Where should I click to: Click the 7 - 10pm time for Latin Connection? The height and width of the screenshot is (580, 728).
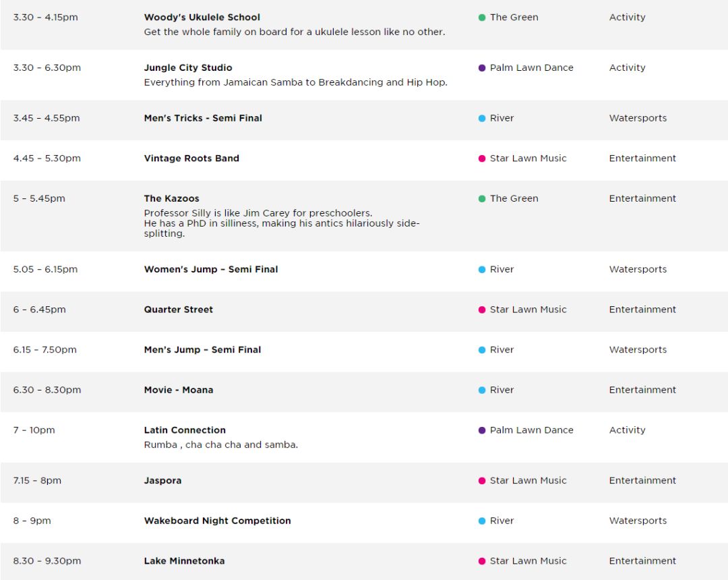(34, 430)
